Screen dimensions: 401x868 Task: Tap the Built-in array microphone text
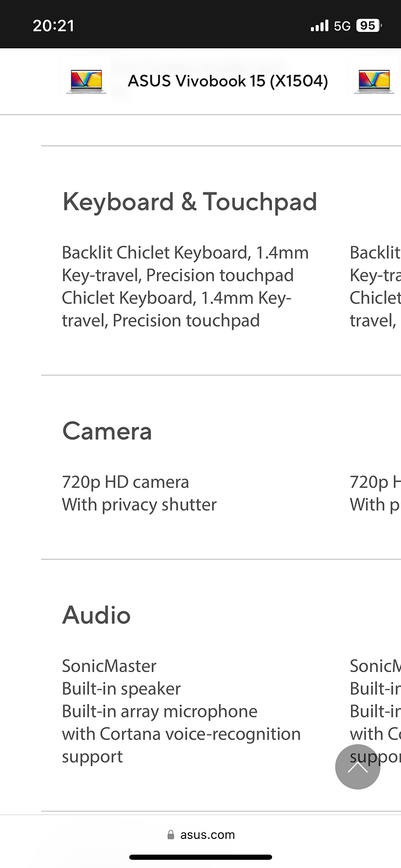coord(160,711)
